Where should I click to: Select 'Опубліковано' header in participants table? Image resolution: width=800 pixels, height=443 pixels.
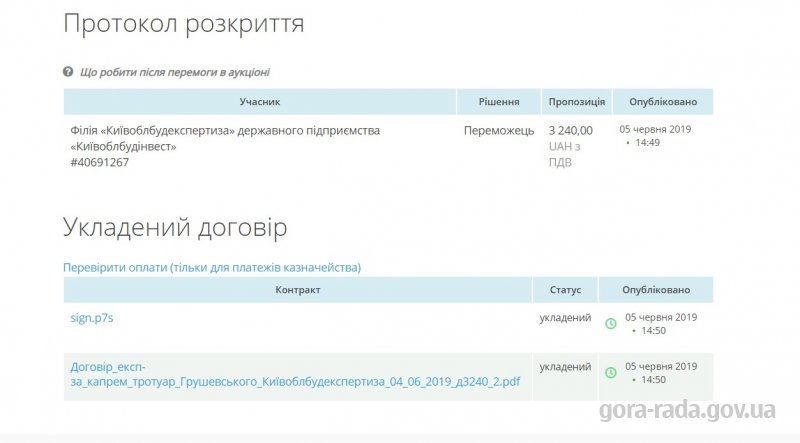tap(663, 102)
